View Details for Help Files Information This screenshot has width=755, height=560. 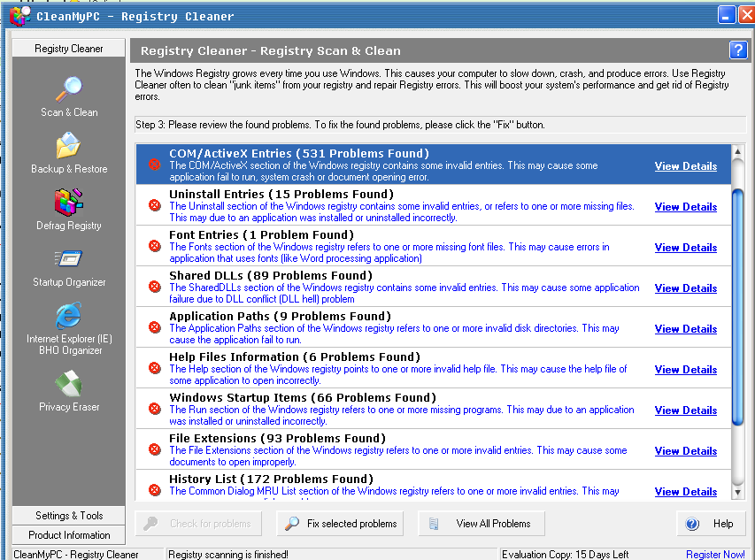[686, 370]
